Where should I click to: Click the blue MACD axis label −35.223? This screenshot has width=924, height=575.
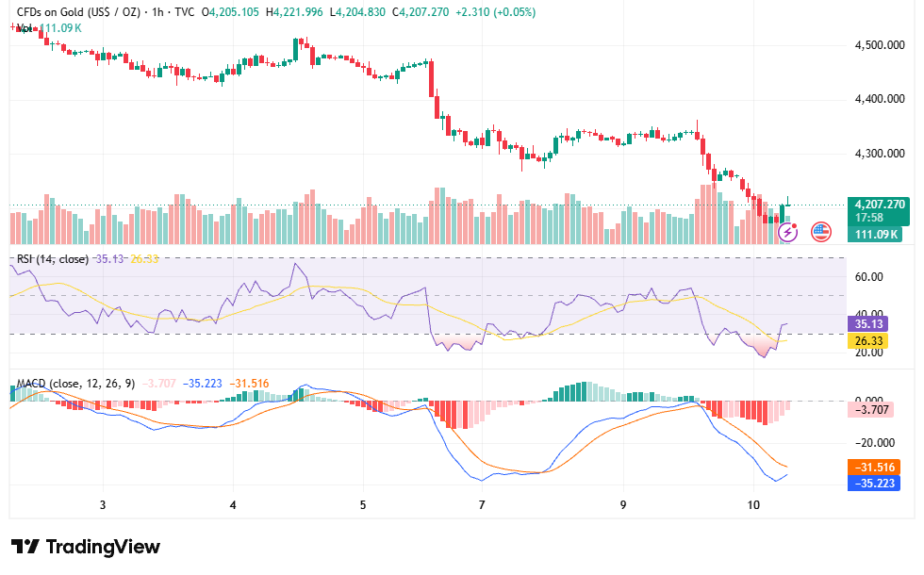pos(874,484)
